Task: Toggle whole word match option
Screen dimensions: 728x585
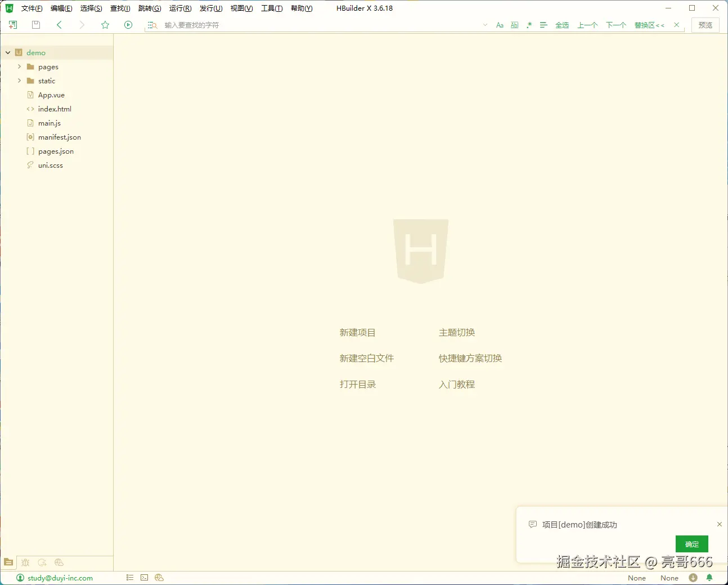Action: 514,25
